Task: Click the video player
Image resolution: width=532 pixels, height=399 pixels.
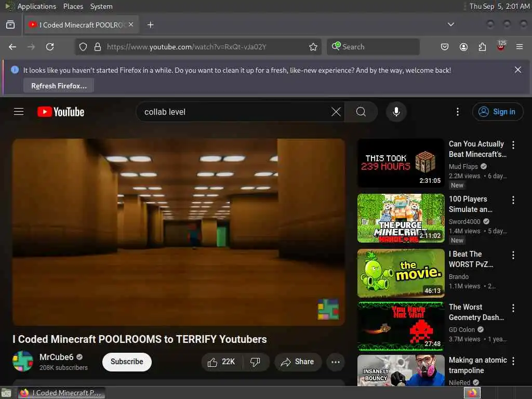Action: pyautogui.click(x=179, y=232)
